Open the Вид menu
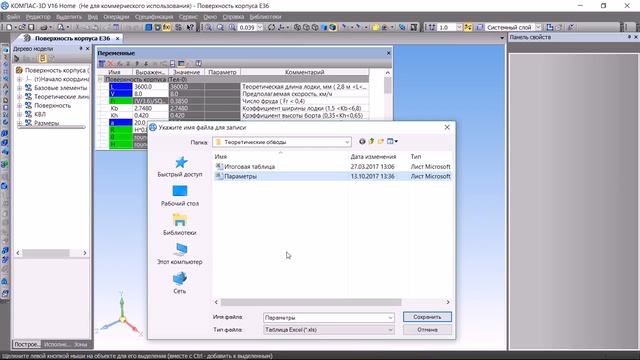 click(93, 17)
